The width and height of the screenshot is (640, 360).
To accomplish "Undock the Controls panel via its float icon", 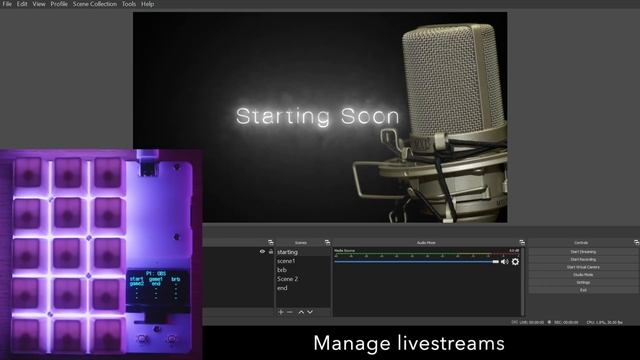I will point(636,242).
